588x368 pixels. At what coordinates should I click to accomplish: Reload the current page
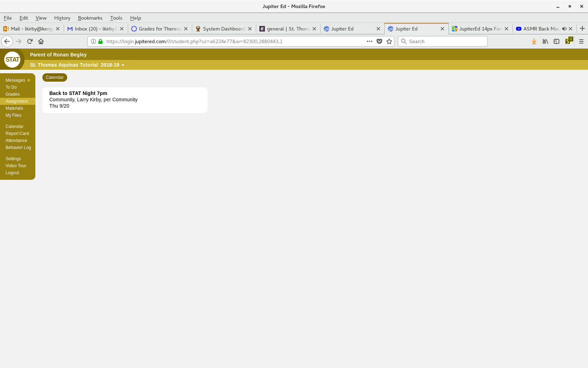(x=30, y=41)
